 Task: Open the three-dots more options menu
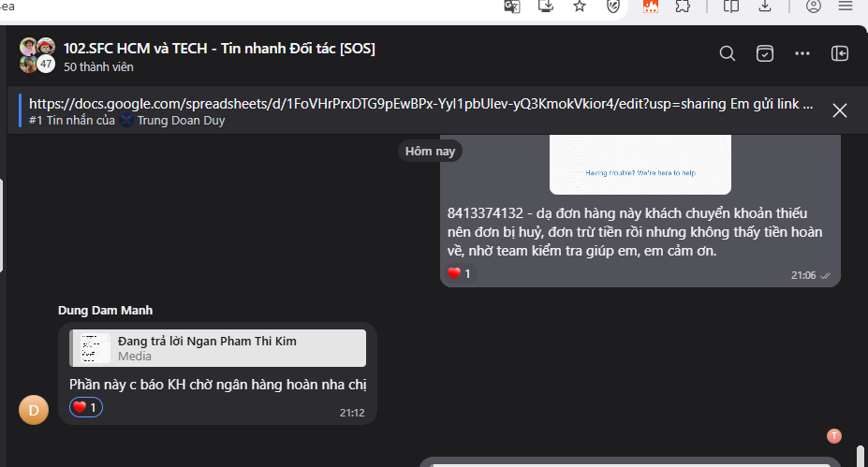point(802,53)
